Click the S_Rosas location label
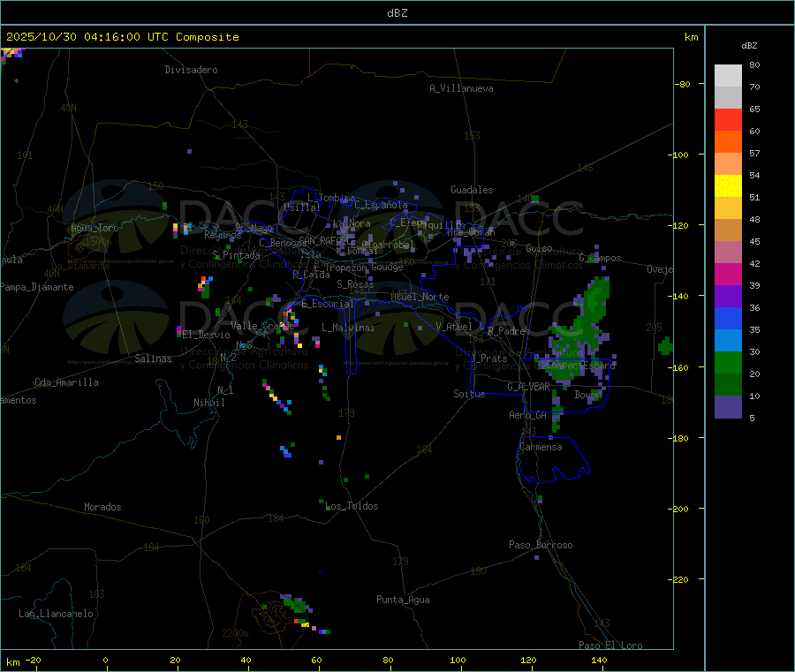 coord(355,284)
